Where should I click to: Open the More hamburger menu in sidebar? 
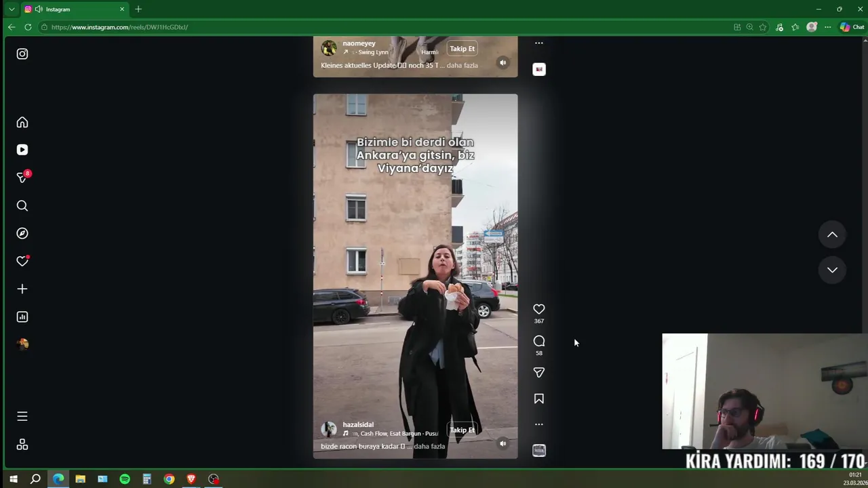(22, 416)
